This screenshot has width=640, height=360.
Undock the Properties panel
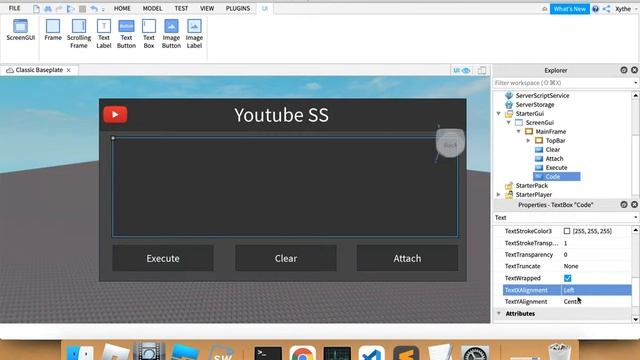click(624, 204)
